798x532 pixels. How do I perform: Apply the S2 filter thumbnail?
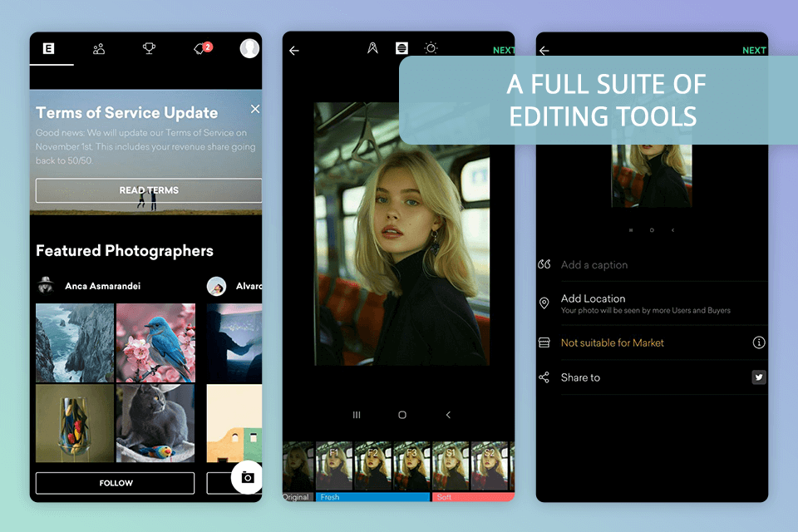490,465
